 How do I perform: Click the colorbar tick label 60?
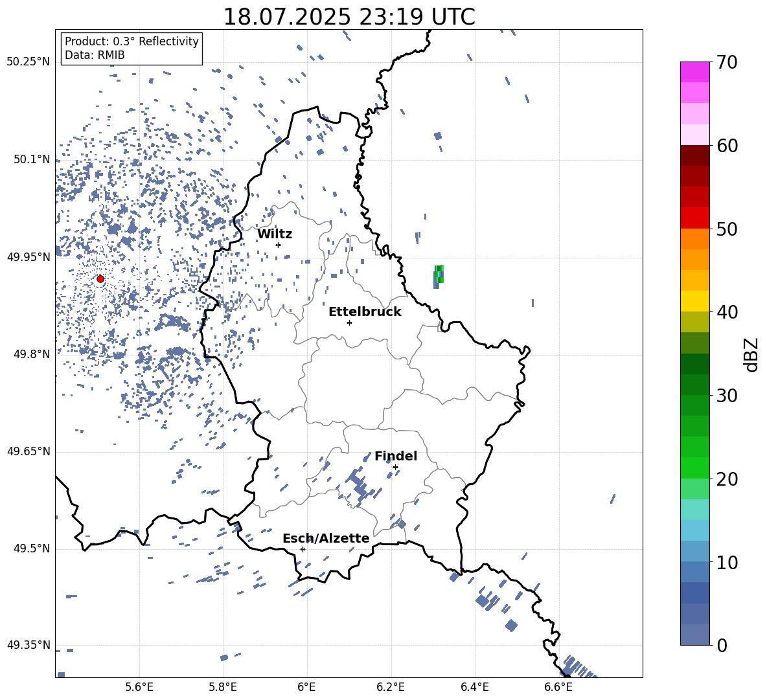[x=727, y=146]
